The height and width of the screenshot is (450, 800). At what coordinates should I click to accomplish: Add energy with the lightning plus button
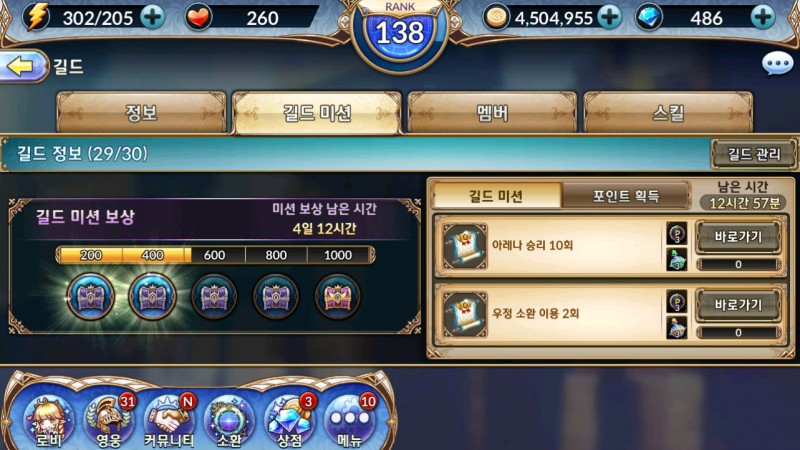click(x=153, y=18)
